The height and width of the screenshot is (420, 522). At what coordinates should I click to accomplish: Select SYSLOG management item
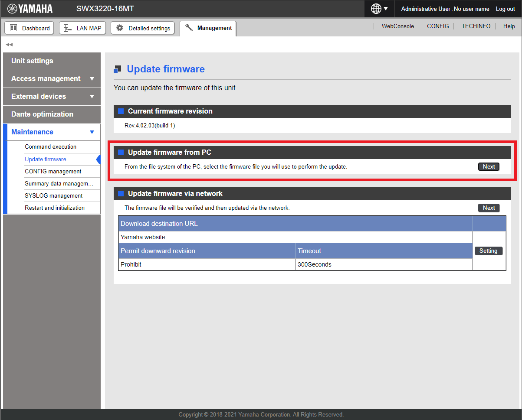coord(53,196)
